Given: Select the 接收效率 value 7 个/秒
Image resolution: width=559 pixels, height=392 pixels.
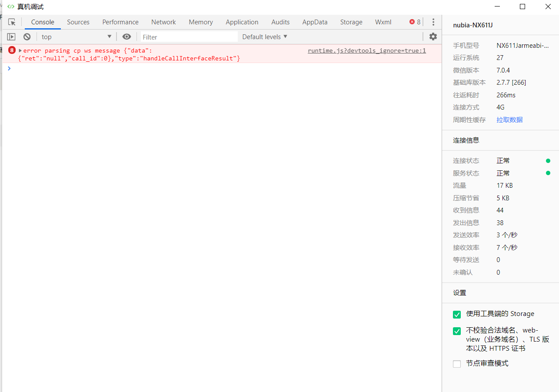Looking at the screenshot, I should 507,247.
